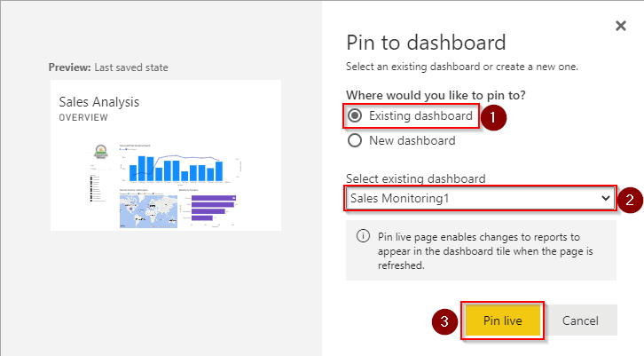This screenshot has height=356, width=644.
Task: Cancel the pin dialog
Action: click(x=580, y=320)
